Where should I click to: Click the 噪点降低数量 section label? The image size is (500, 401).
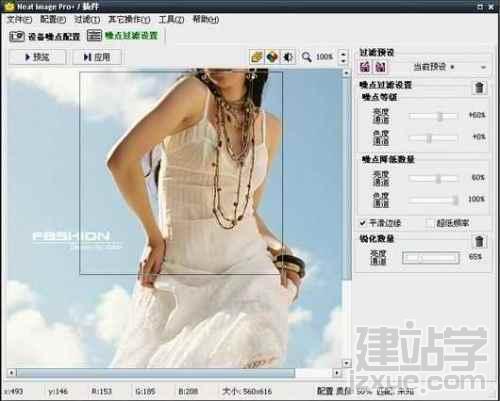pos(388,159)
